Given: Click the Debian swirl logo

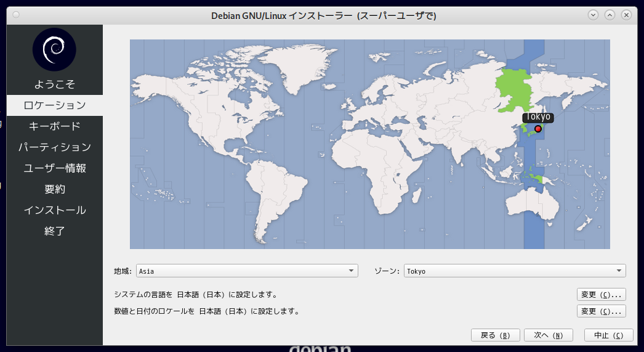Looking at the screenshot, I should 54,49.
